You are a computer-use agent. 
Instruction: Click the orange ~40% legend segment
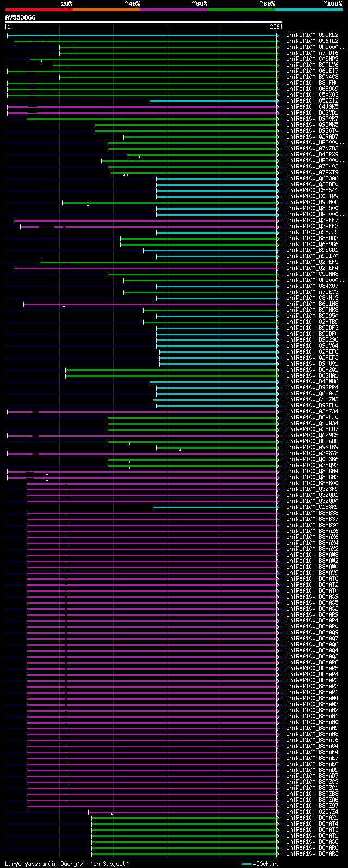click(106, 9)
